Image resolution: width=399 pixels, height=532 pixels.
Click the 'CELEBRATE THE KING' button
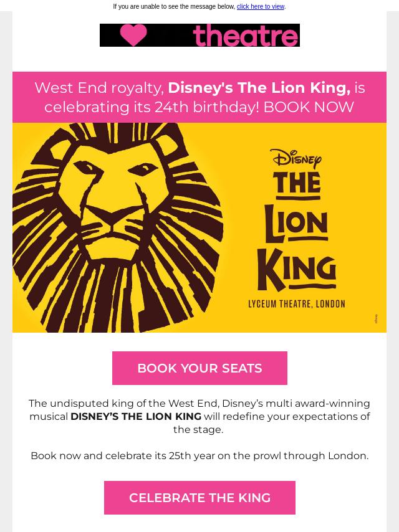199,498
